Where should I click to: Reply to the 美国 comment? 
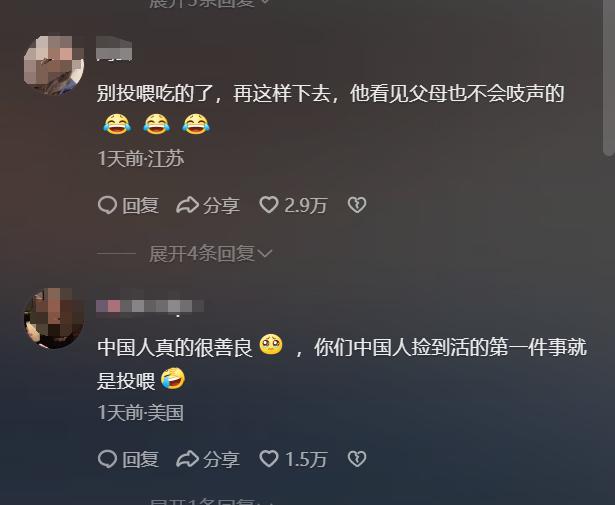(128, 459)
